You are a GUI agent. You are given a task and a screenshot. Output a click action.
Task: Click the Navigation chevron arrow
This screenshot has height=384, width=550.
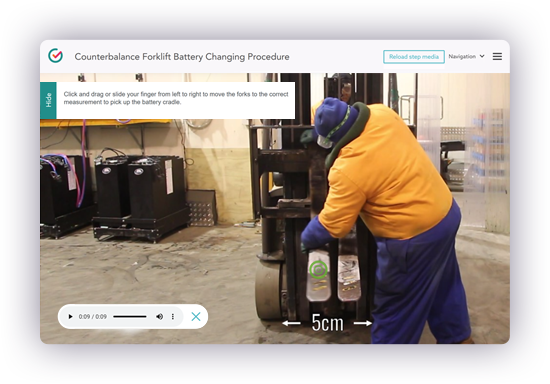[x=482, y=56]
